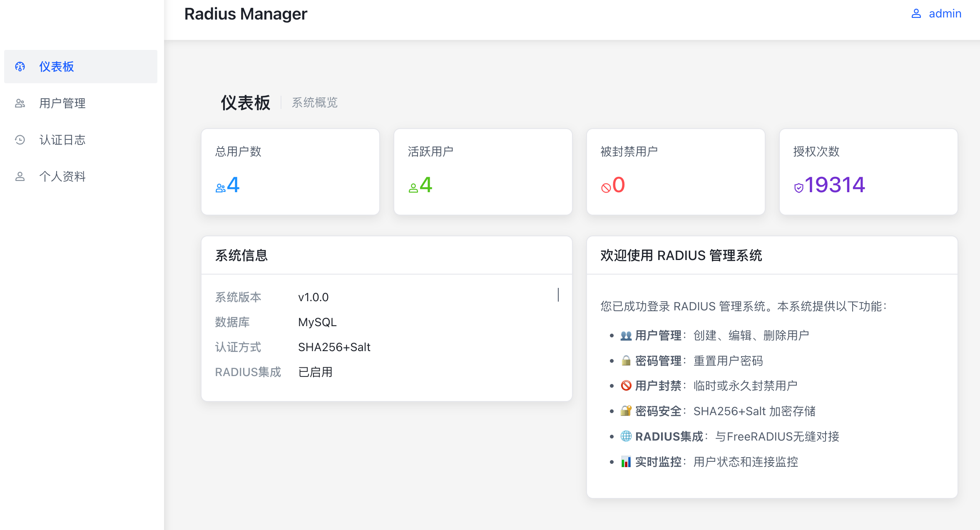The image size is (980, 530).
Task: Click the 被封禁用户 card label
Action: coord(629,151)
